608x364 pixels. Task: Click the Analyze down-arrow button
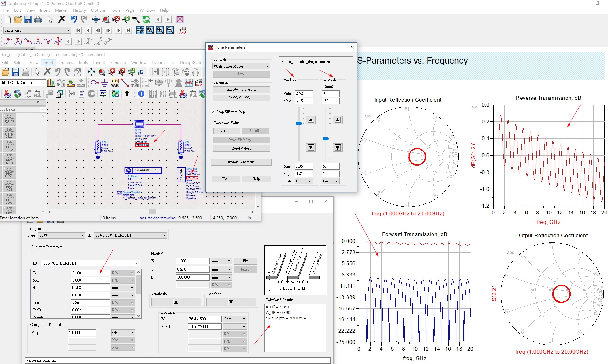point(231,302)
